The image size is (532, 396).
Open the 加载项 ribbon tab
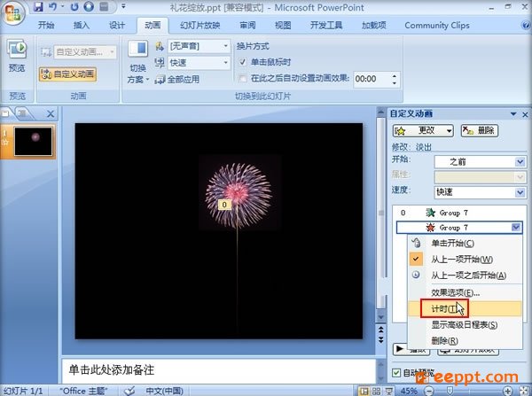(373, 25)
